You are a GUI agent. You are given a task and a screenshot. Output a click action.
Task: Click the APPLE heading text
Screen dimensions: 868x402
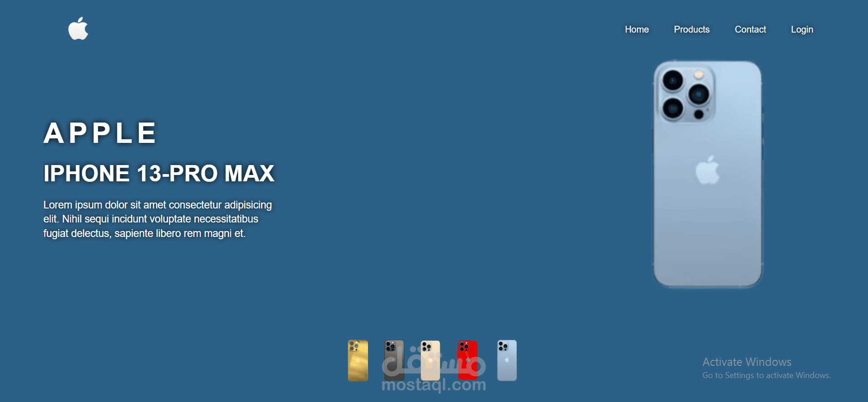[x=100, y=133]
